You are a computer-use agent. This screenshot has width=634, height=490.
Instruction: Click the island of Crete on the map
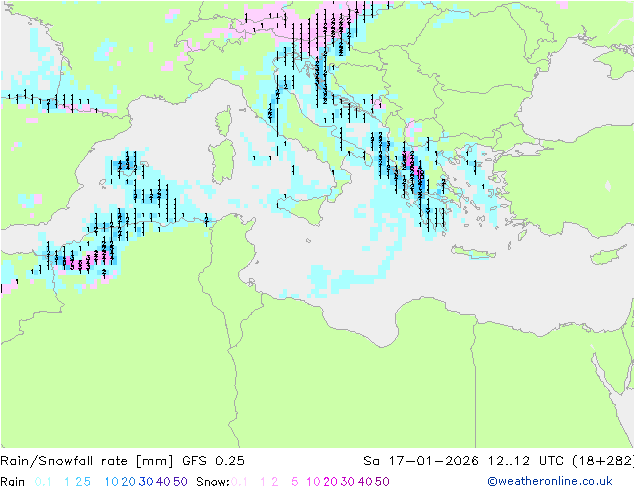click(473, 252)
